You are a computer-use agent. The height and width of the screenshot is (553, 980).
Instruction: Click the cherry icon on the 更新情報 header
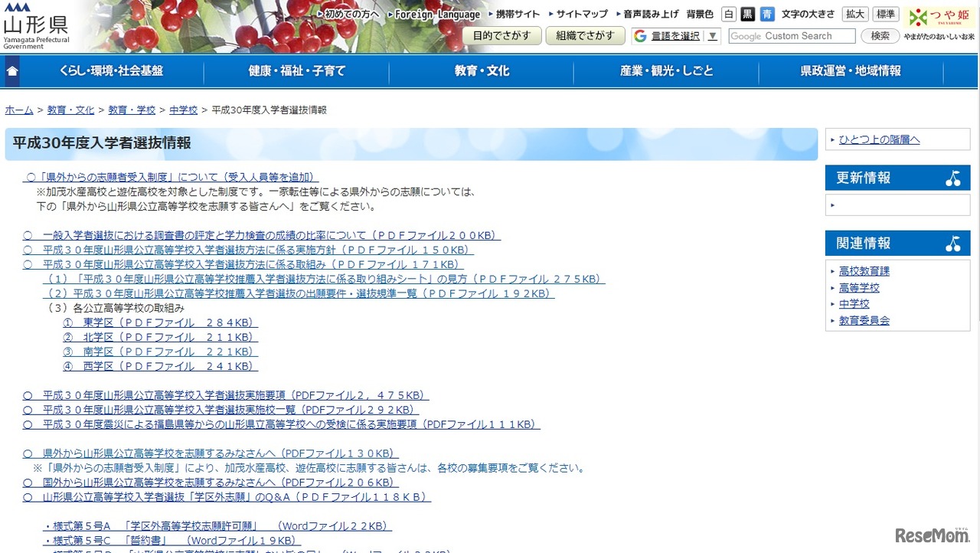tap(953, 178)
